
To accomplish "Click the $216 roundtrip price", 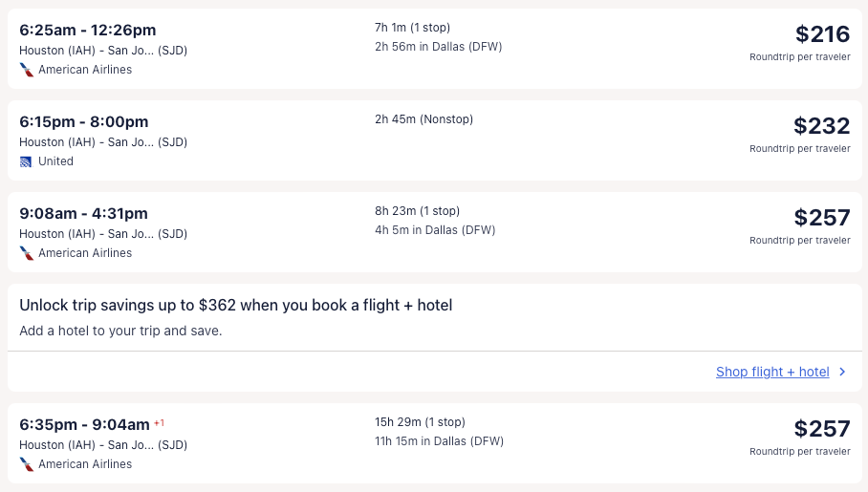I will coord(822,34).
